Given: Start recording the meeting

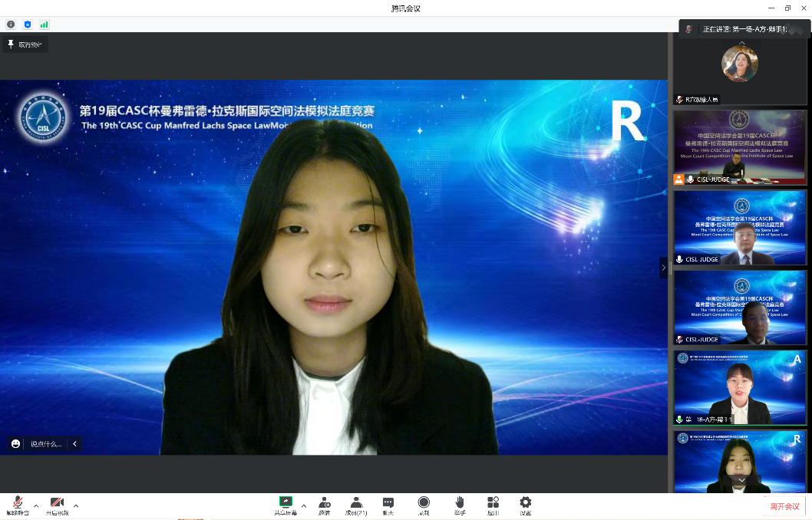Looking at the screenshot, I should pos(424,504).
